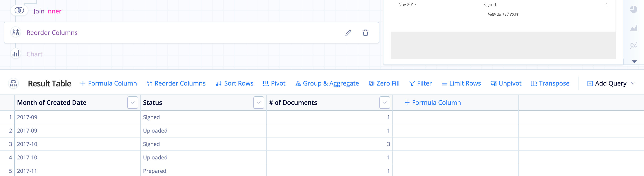Add a Formula Column from the toolbar
This screenshot has height=176, width=644.
[109, 83]
